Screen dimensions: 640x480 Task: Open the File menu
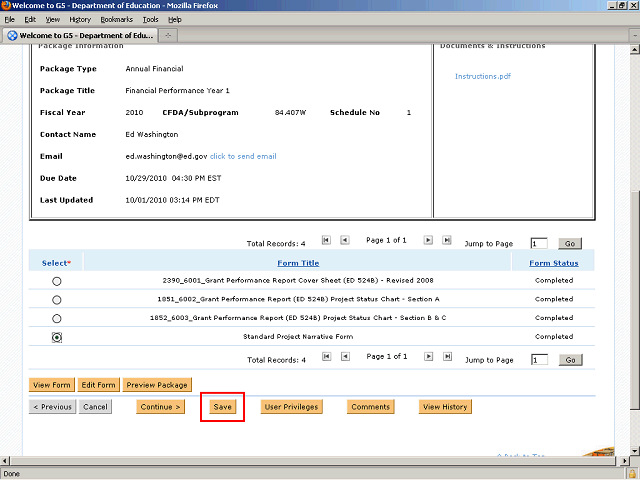pos(9,20)
